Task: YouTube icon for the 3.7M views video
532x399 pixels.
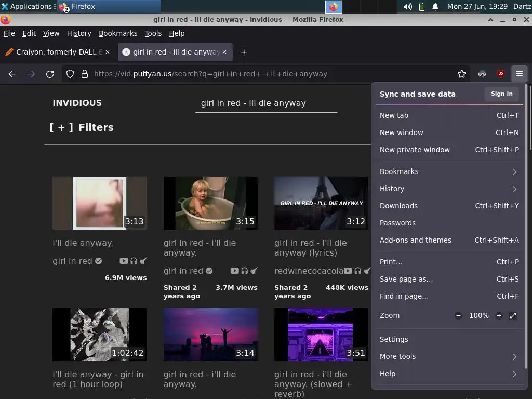Action: (x=234, y=271)
